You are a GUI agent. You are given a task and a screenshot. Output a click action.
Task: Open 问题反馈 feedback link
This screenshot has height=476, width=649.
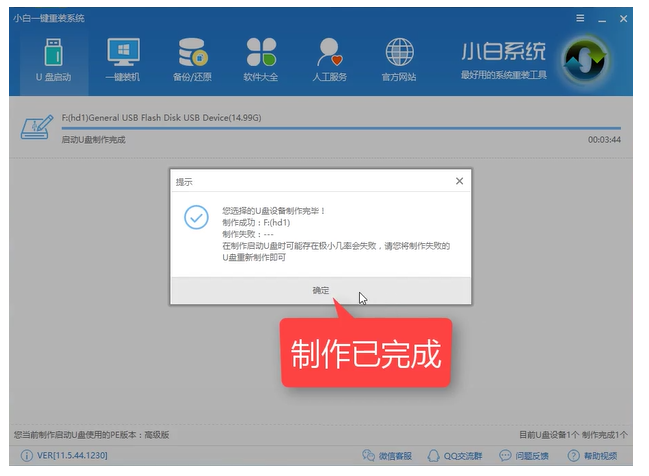524,456
